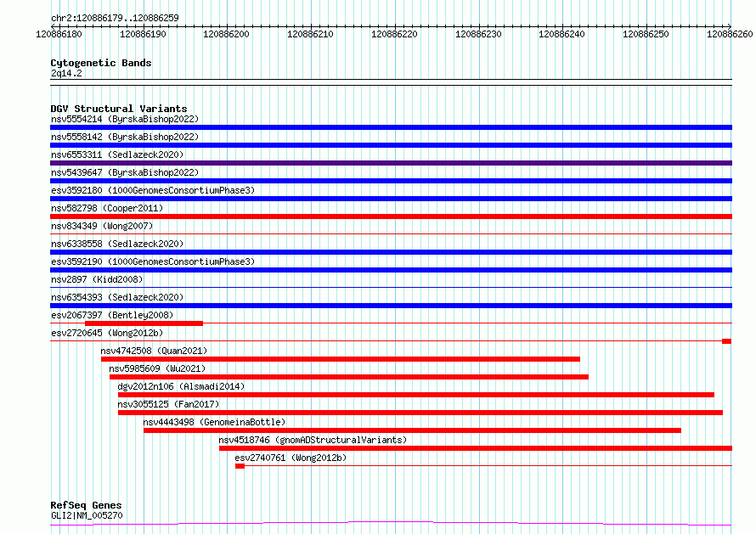Select esv3592190 (1000GenomesConsortiumPhase3) label
756x534 pixels.
click(153, 261)
